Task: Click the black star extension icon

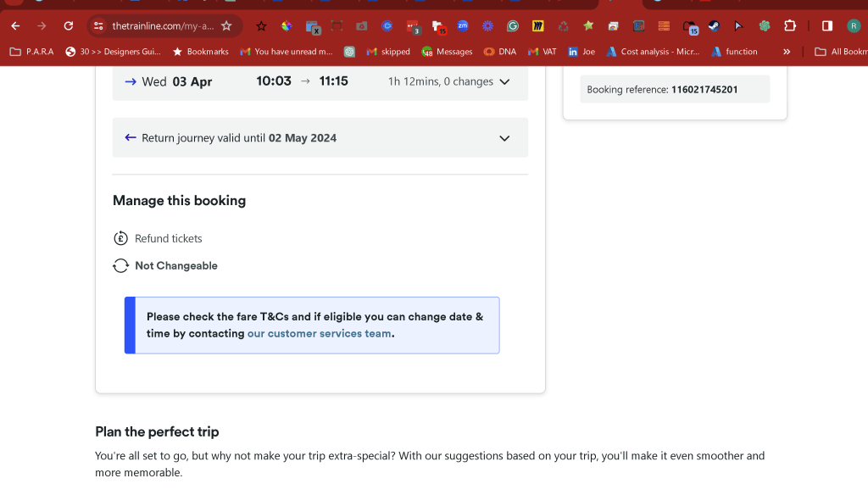Action: 261,26
